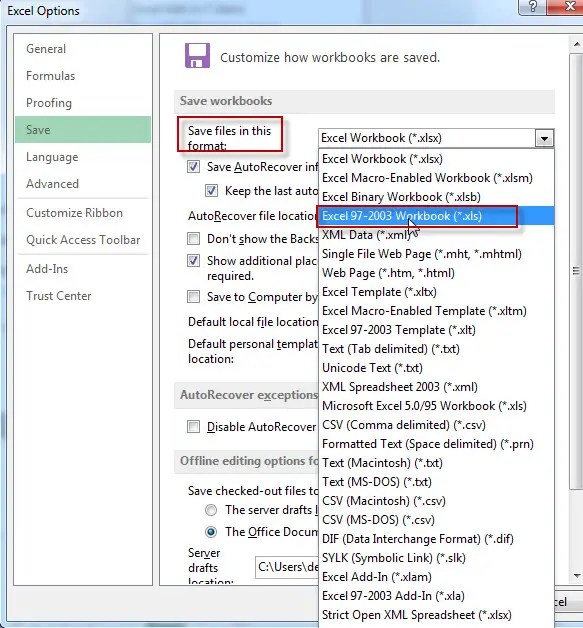Image resolution: width=583 pixels, height=628 pixels.
Task: Select The server drafts location radio button
Action: [x=211, y=510]
